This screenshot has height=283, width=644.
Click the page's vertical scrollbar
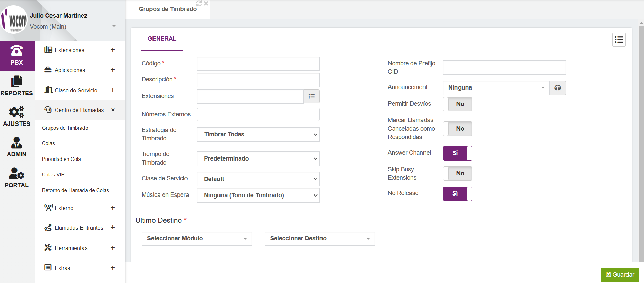(641, 135)
